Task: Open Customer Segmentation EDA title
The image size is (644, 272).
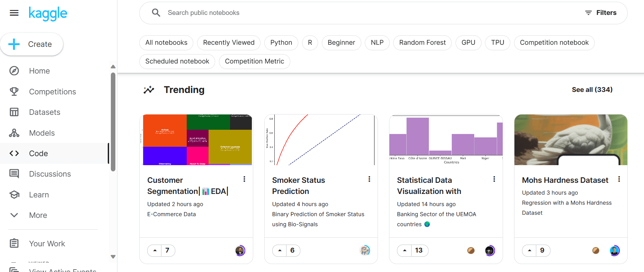Action: point(188,186)
